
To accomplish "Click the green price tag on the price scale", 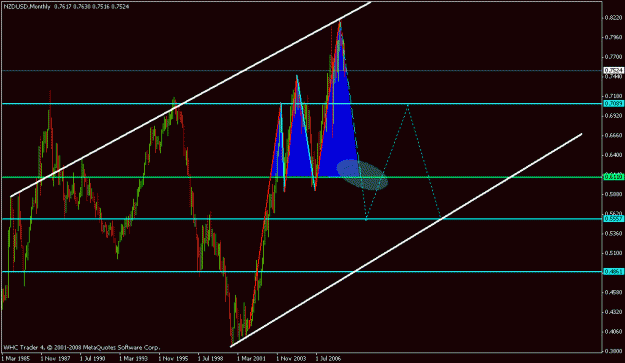I will pos(613,177).
